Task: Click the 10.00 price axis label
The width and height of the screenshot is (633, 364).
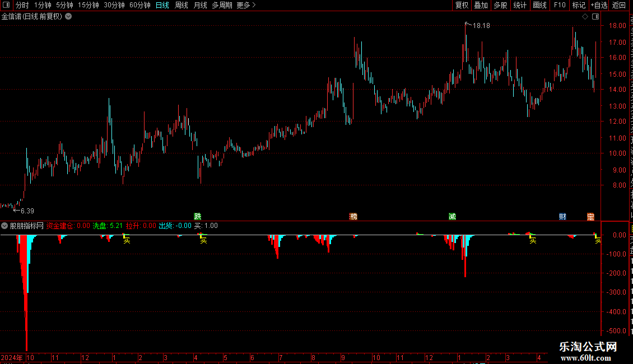Action: (618, 153)
